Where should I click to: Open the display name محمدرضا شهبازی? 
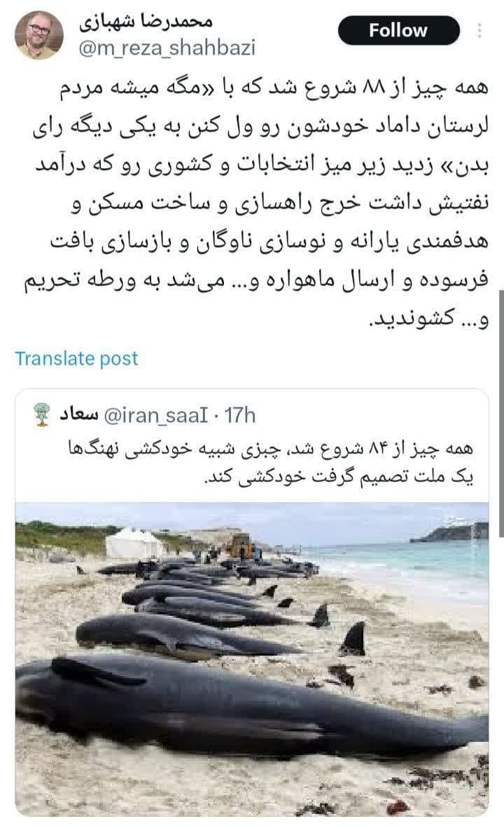point(146,21)
